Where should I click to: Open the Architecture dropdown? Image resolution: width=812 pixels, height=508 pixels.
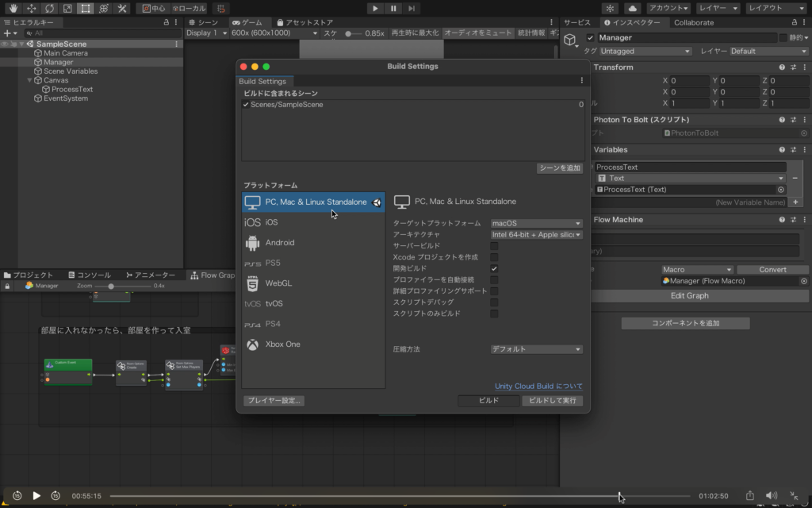click(536, 235)
